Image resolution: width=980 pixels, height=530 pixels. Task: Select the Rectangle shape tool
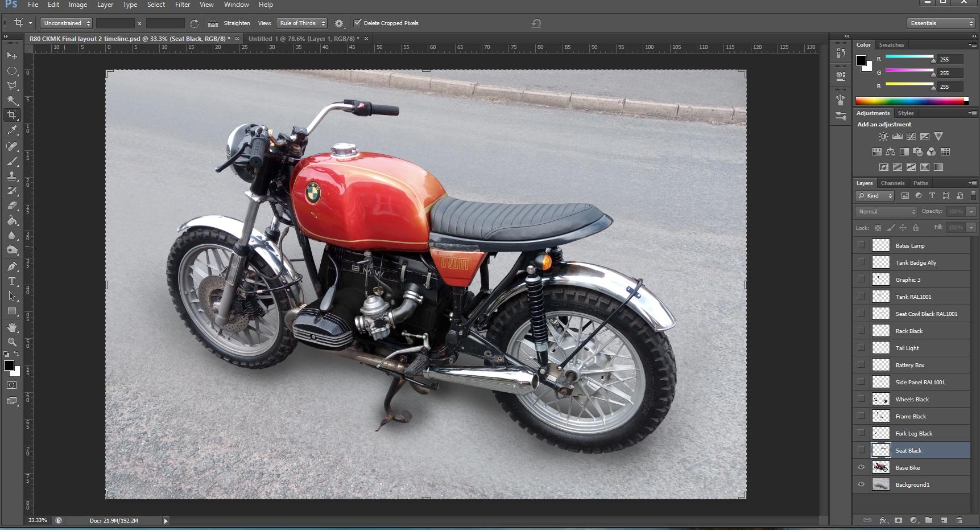click(x=12, y=311)
